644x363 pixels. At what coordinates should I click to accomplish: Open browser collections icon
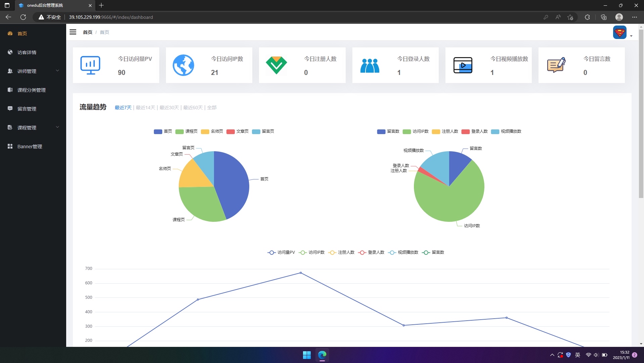point(604,17)
